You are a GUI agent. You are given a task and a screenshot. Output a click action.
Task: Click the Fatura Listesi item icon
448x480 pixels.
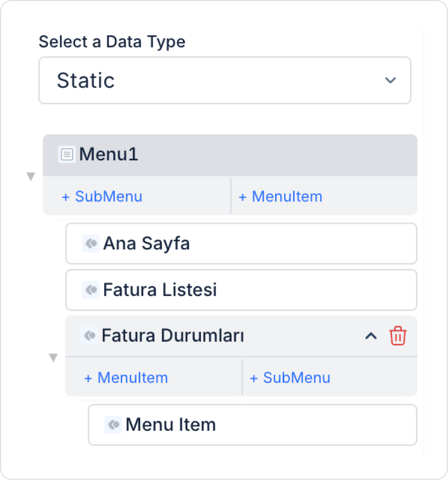coord(90,290)
